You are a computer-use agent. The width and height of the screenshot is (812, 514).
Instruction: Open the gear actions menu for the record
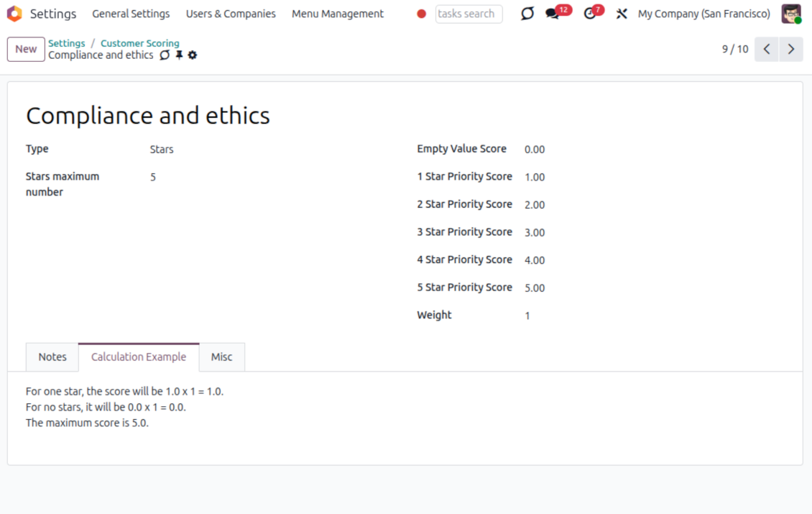pos(193,55)
